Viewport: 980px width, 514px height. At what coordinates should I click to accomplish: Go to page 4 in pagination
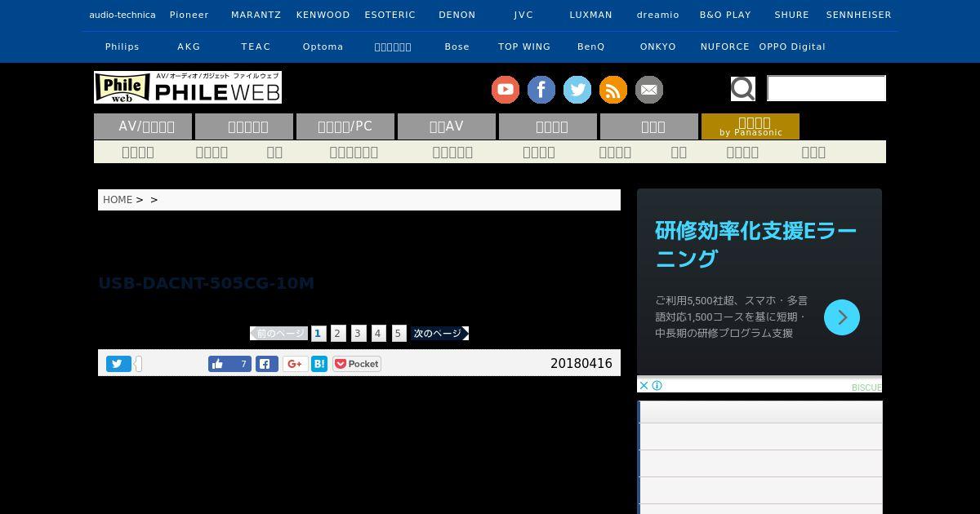tap(378, 333)
